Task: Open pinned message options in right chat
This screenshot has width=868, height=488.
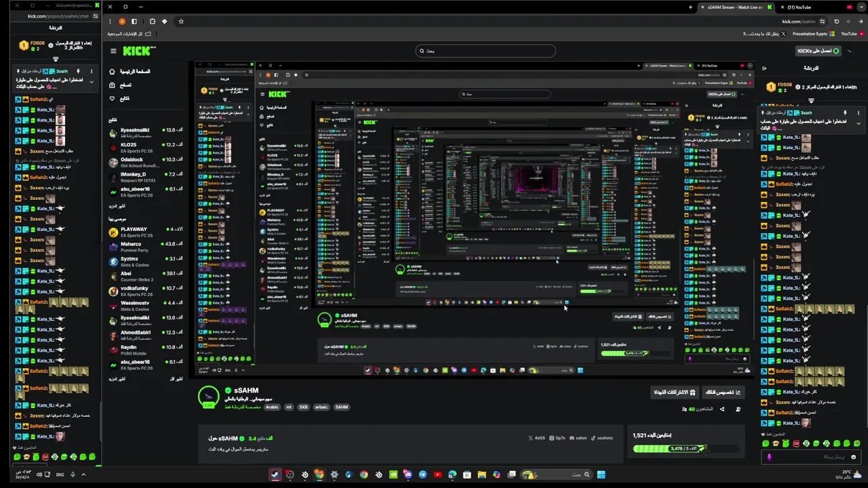Action: coord(859,113)
